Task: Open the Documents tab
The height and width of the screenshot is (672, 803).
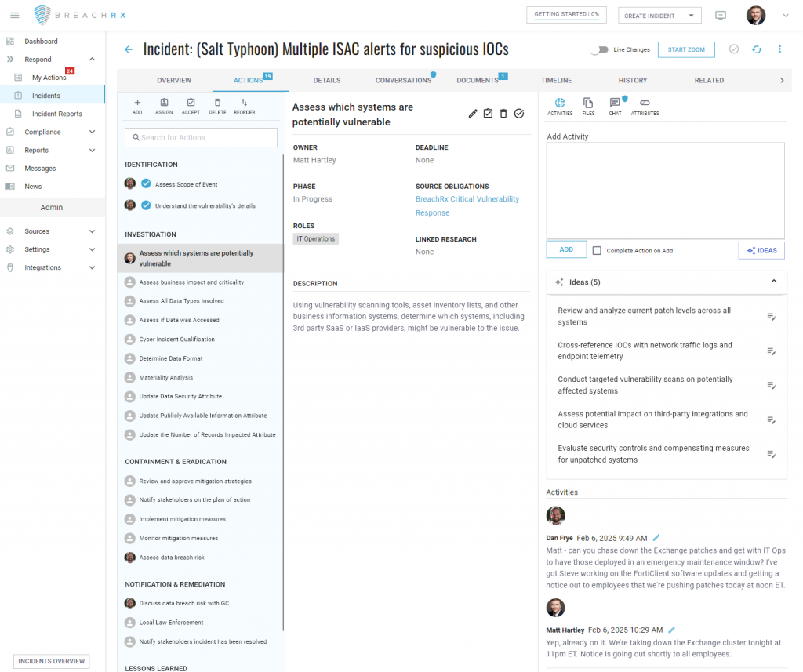Action: click(x=478, y=81)
